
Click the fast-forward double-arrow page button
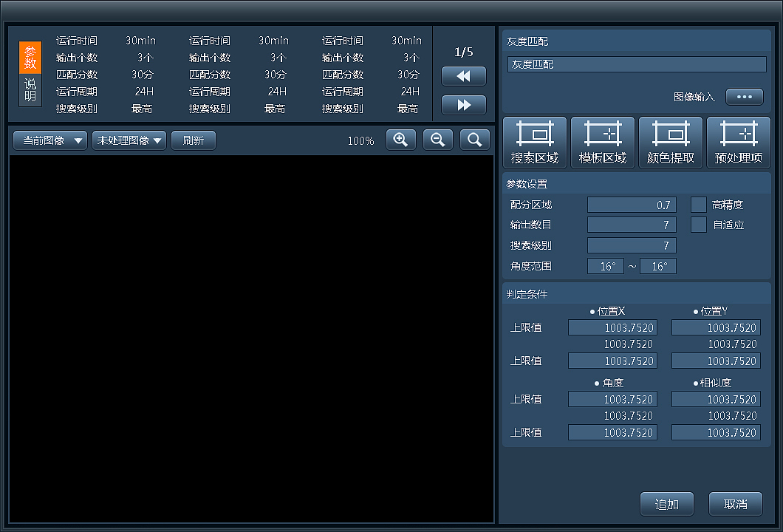[463, 105]
